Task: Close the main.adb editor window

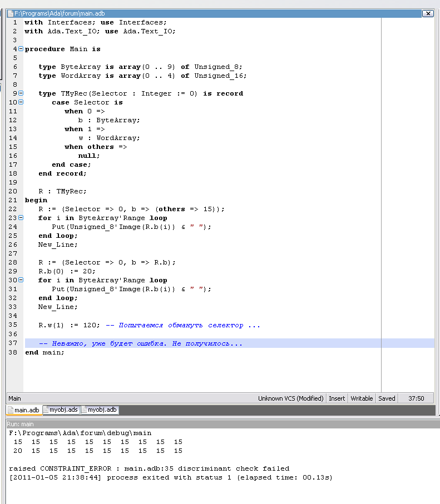Action: (428, 13)
